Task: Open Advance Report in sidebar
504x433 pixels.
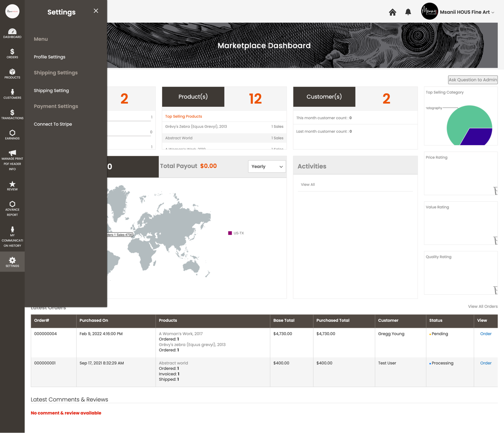Action: point(12,209)
